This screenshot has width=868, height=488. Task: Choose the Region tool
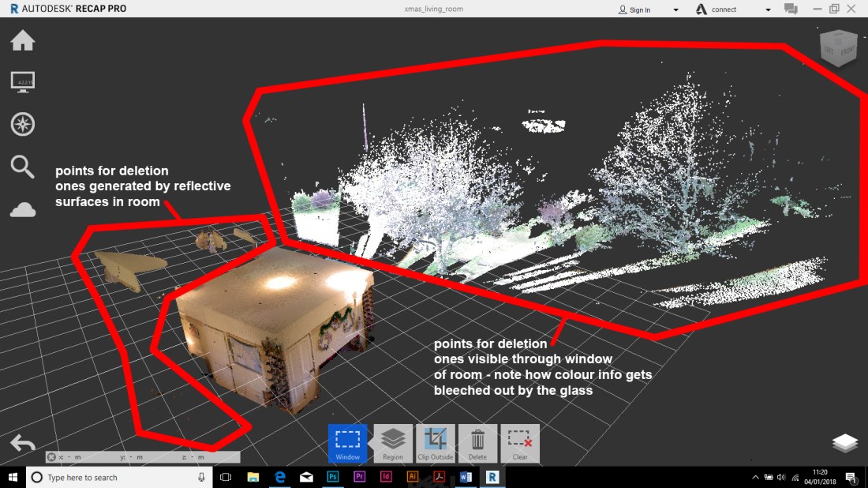(x=392, y=443)
